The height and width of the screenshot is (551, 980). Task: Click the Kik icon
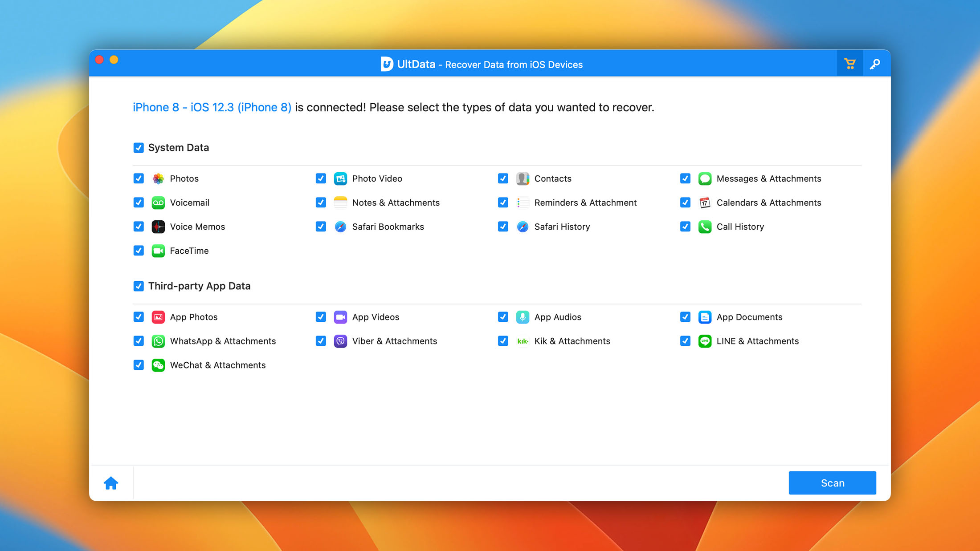pyautogui.click(x=523, y=341)
